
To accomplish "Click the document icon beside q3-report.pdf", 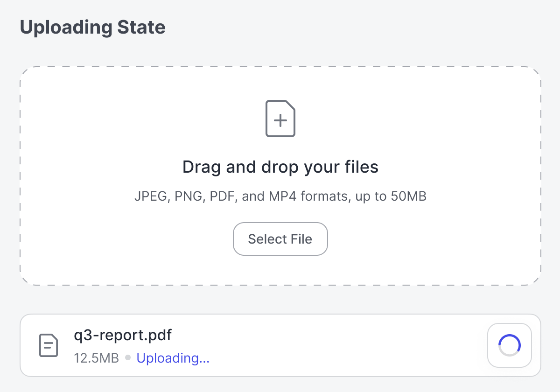I will 48,345.
